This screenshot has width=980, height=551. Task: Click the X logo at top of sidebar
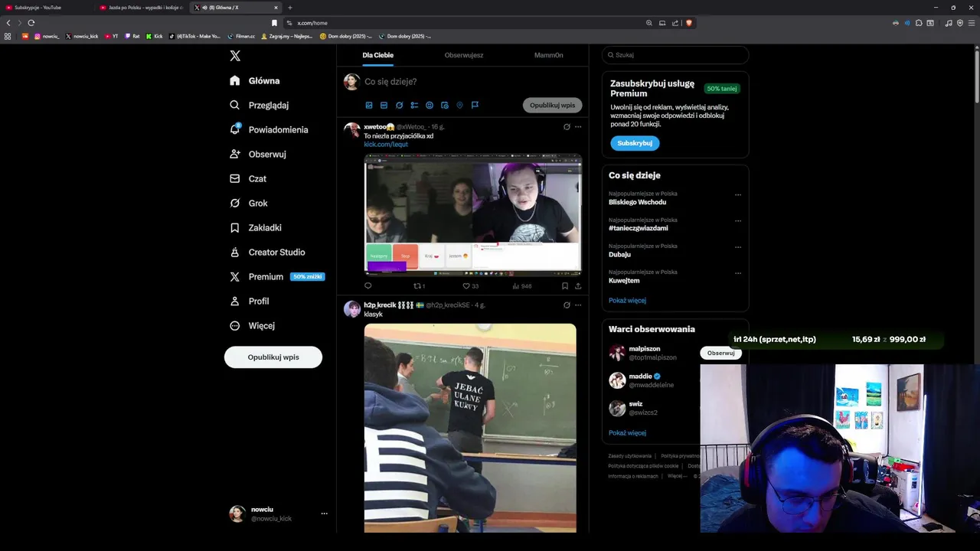point(235,56)
